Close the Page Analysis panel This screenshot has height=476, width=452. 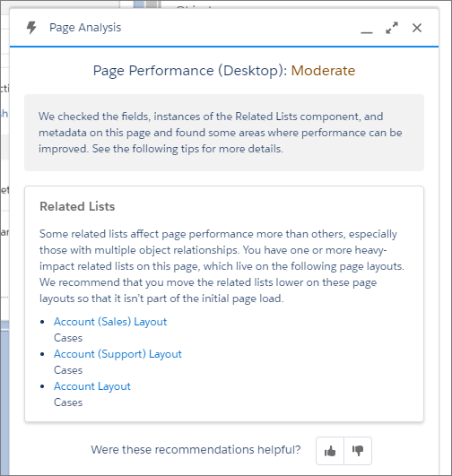point(417,28)
